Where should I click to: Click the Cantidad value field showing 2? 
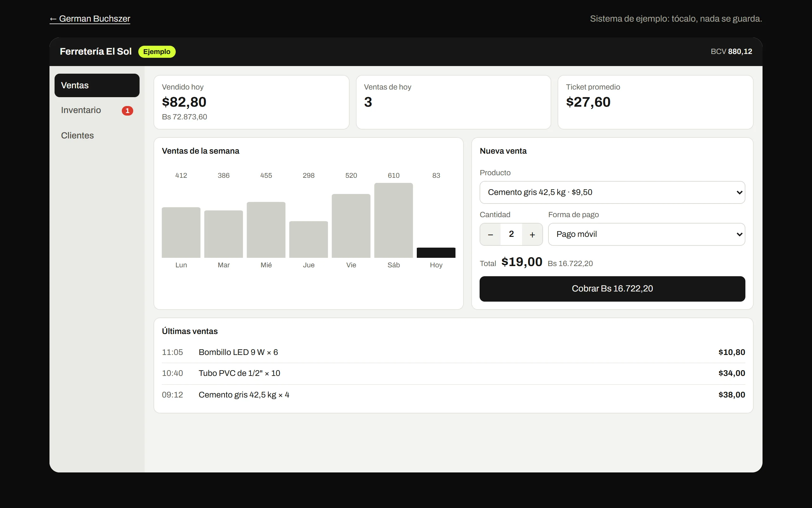[511, 234]
